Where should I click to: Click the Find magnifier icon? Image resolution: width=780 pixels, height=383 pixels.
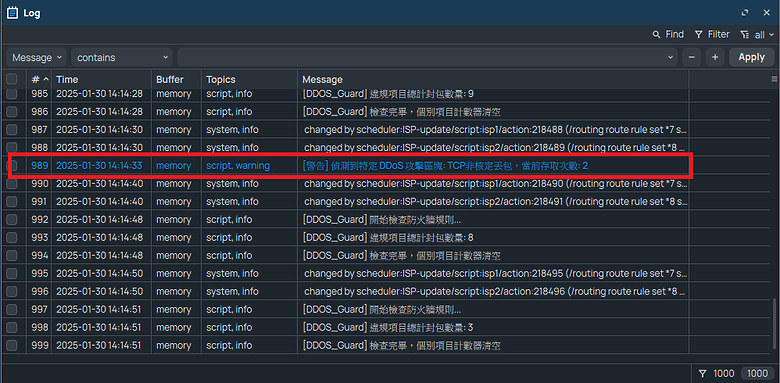[657, 35]
